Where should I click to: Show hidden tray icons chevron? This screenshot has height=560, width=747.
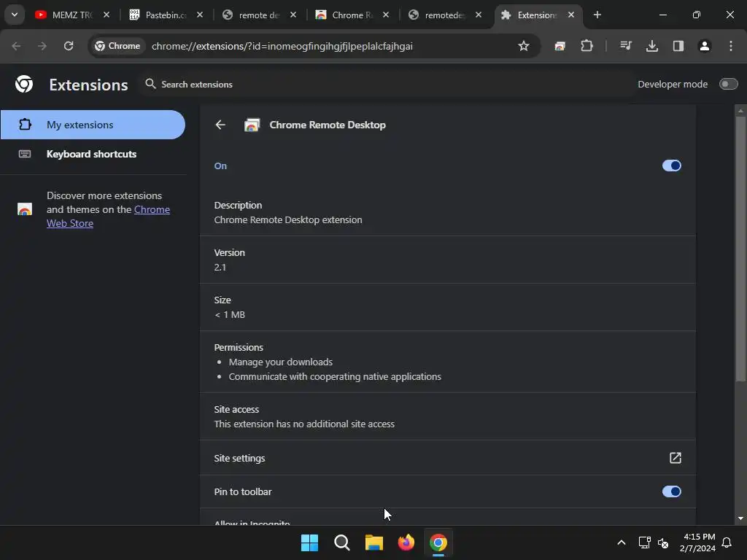tap(622, 542)
